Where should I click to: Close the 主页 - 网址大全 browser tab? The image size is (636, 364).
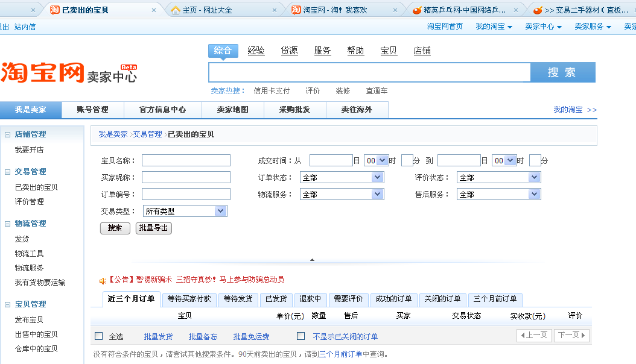tap(275, 10)
